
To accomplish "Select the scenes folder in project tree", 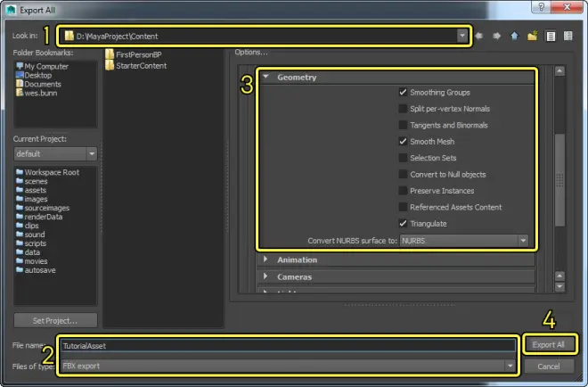I will (x=37, y=180).
